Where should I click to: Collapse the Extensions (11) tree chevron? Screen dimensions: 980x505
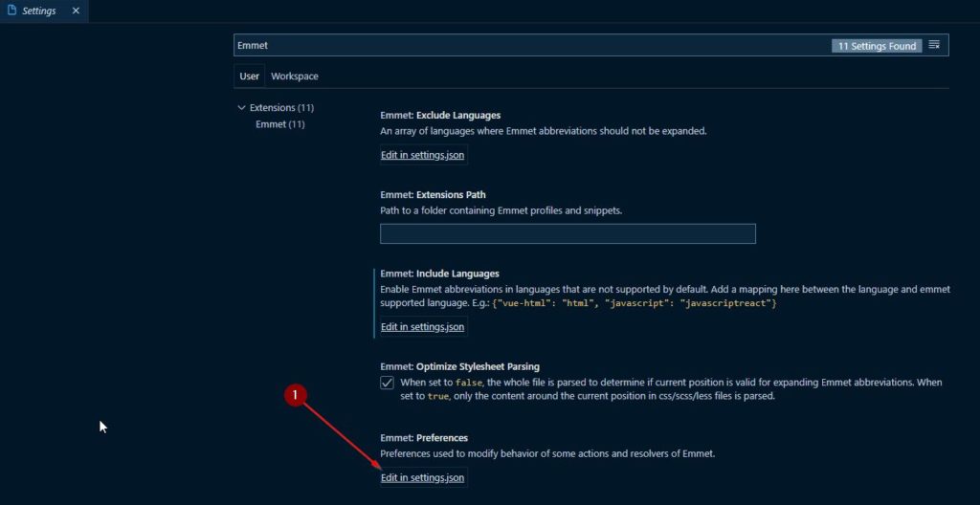coord(242,107)
